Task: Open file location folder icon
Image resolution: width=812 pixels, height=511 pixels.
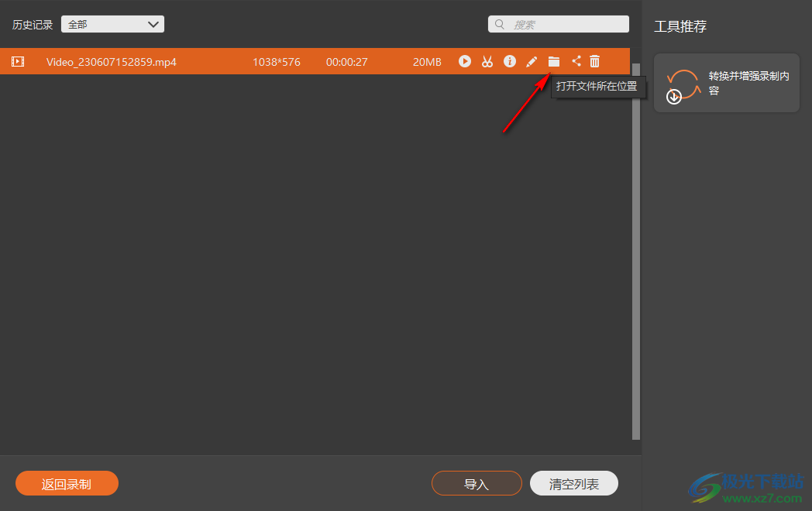Action: pyautogui.click(x=553, y=62)
